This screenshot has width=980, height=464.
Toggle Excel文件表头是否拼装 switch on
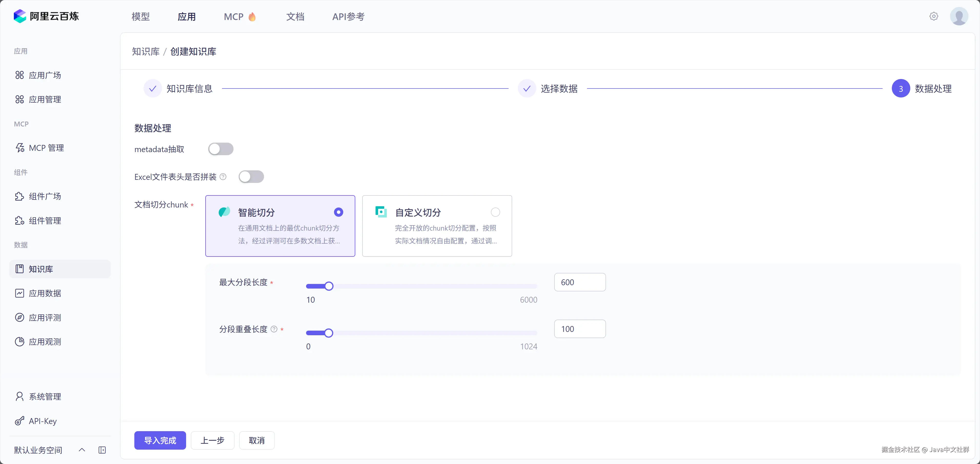pyautogui.click(x=251, y=177)
